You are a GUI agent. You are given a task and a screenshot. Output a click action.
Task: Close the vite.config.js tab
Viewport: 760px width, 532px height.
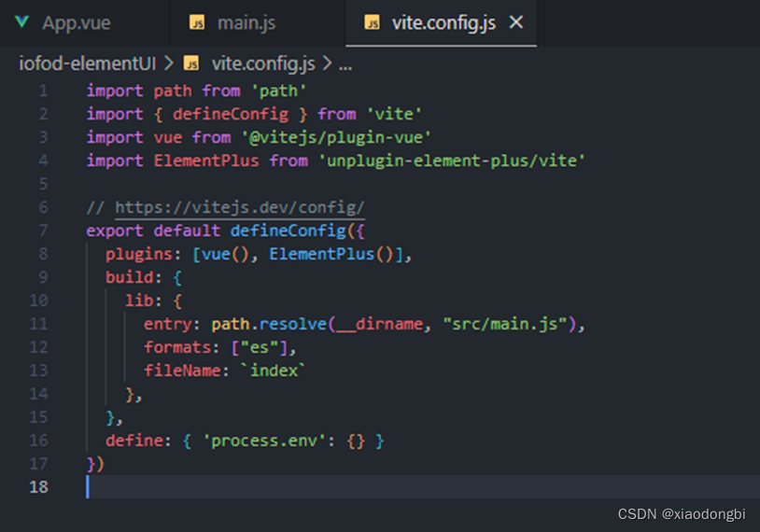coord(516,22)
